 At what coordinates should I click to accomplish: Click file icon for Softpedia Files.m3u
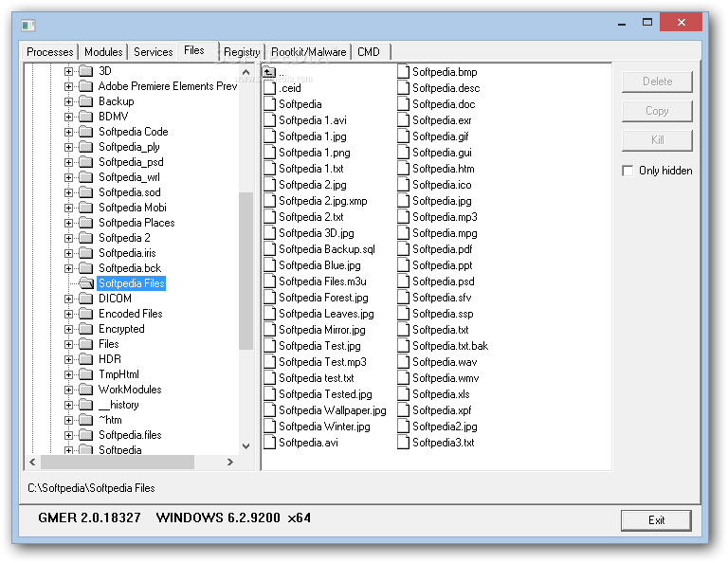pos(270,281)
